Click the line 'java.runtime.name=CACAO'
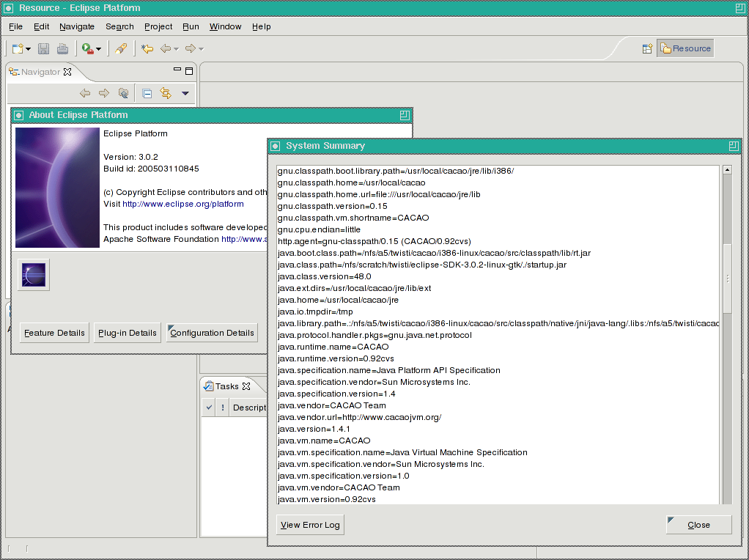 click(333, 347)
